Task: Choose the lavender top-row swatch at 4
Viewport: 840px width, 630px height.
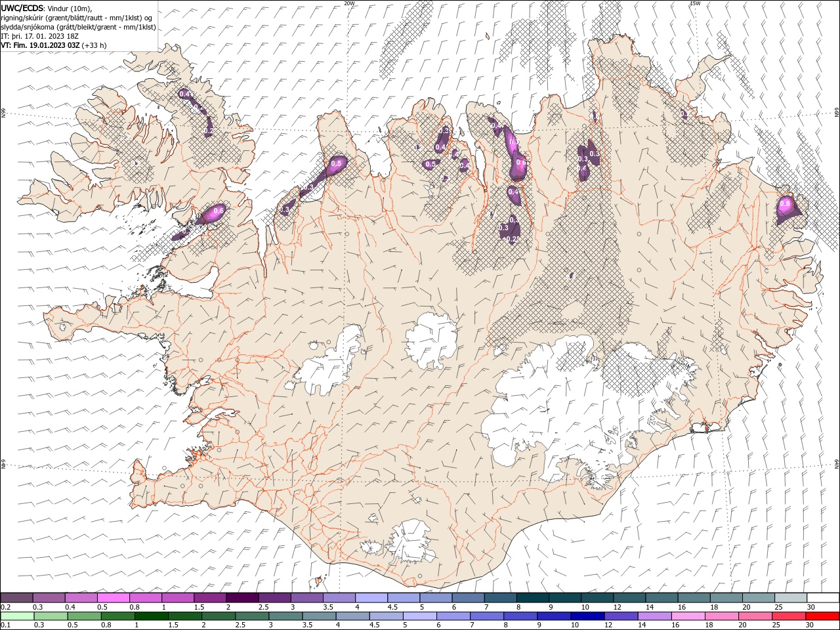Action: [371, 597]
